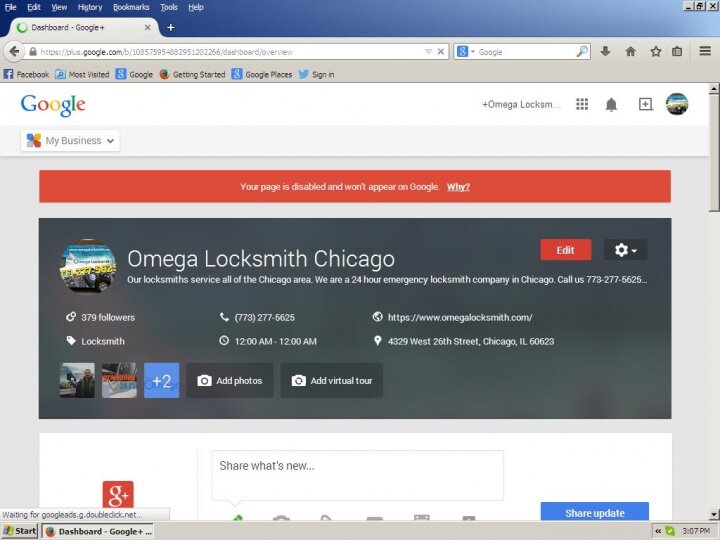Click the system tray shield icon

670,531
